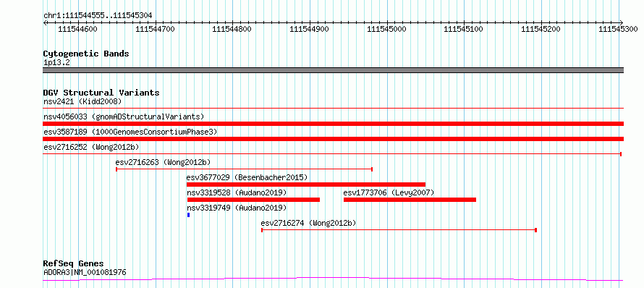The height and width of the screenshot is (288, 644).
Task: Click the esv1773706 (Levy2007) red bar
Action: [x=410, y=200]
